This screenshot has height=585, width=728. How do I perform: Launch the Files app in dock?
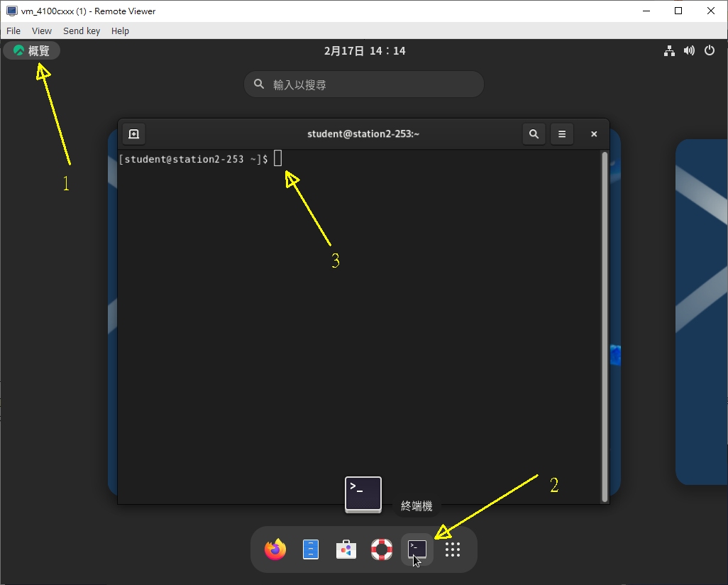click(311, 550)
